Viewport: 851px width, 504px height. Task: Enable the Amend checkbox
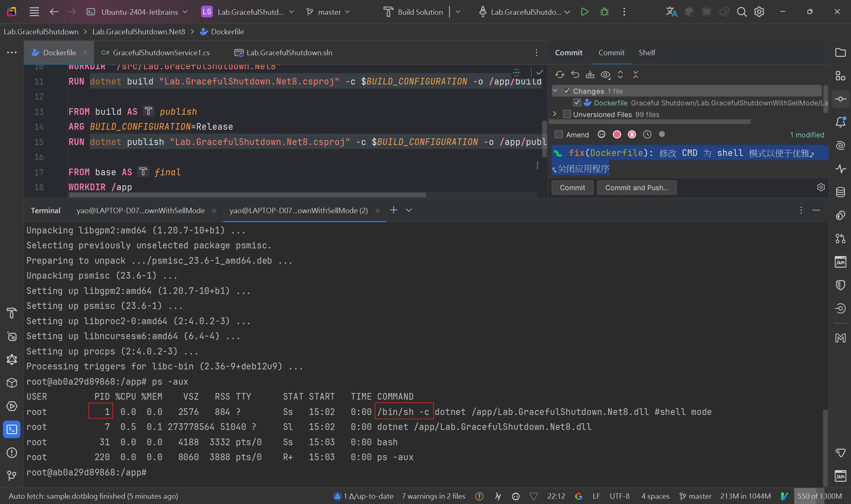[559, 134]
